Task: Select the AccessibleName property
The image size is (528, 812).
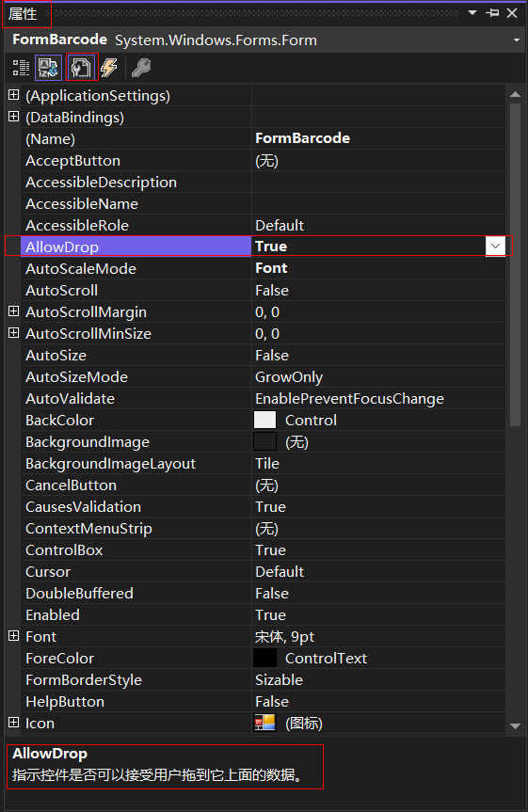Action: tap(82, 204)
